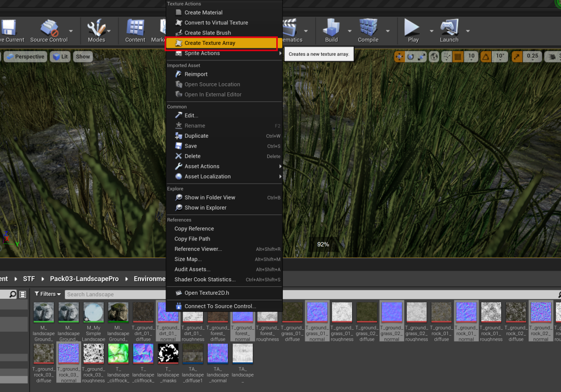Choose Reimport from context menu

(224, 74)
